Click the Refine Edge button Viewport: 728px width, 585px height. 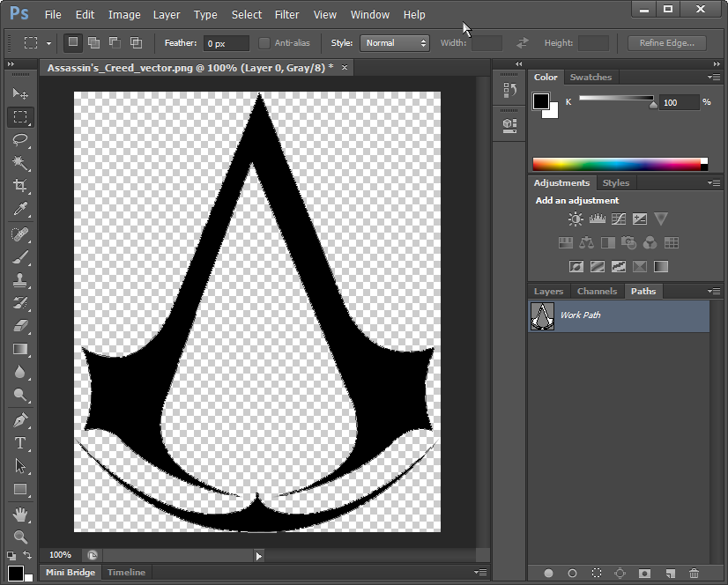pos(666,43)
